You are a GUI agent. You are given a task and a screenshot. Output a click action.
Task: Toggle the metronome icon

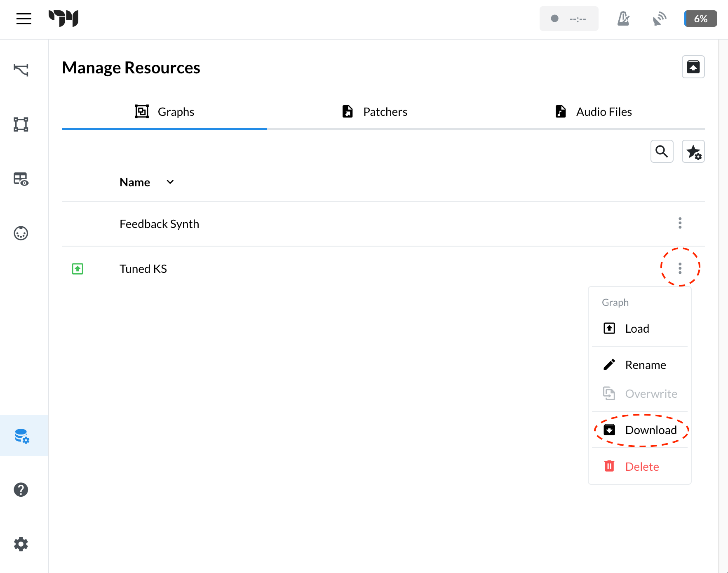click(x=623, y=19)
